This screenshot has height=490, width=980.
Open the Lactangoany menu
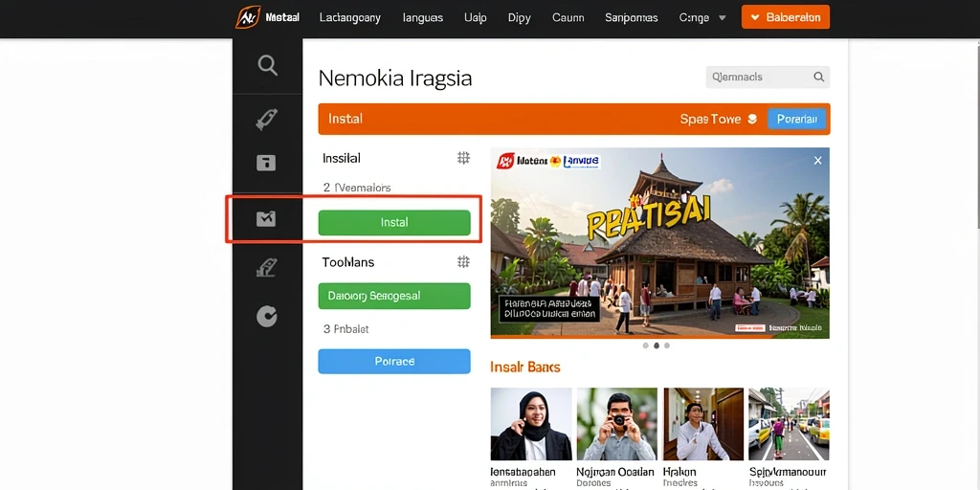pyautogui.click(x=350, y=17)
